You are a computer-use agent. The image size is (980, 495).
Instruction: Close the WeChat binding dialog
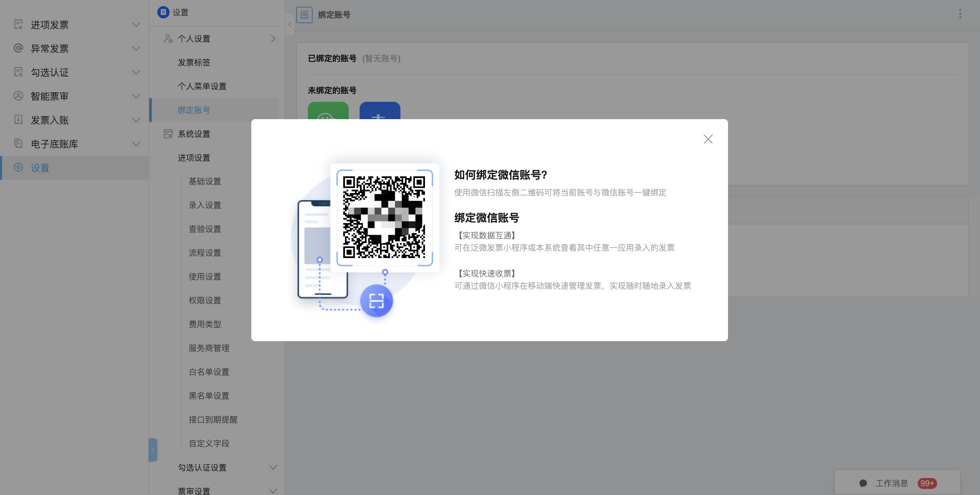708,139
